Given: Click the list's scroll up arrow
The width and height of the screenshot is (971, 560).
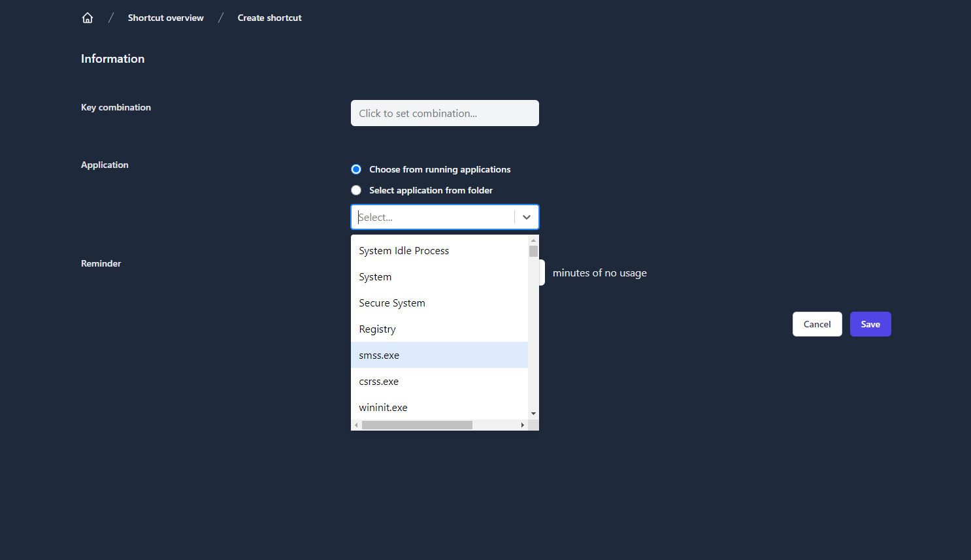Looking at the screenshot, I should click(533, 240).
